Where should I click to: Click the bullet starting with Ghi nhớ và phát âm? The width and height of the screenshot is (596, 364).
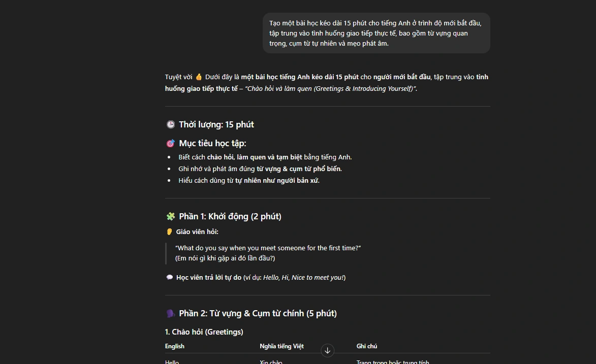point(260,169)
